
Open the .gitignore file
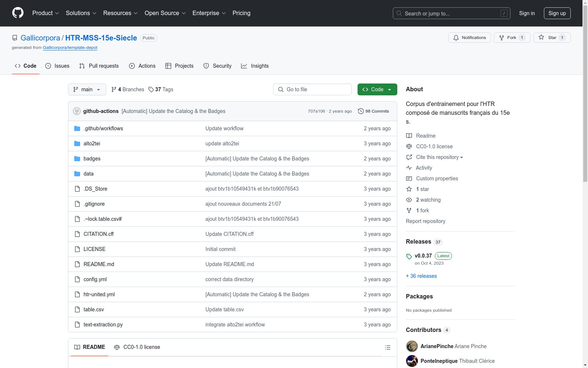[x=94, y=204]
